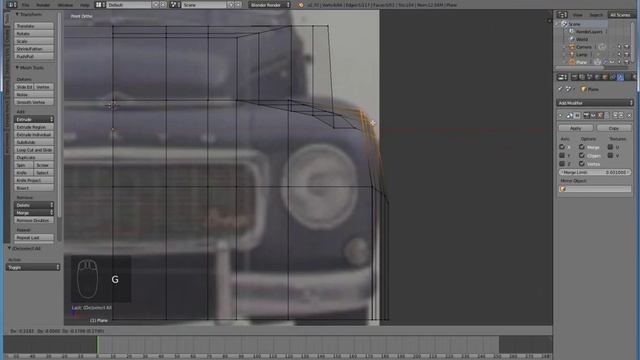Open the Add Modifier dropdown
The height and width of the screenshot is (360, 640).
[x=595, y=103]
